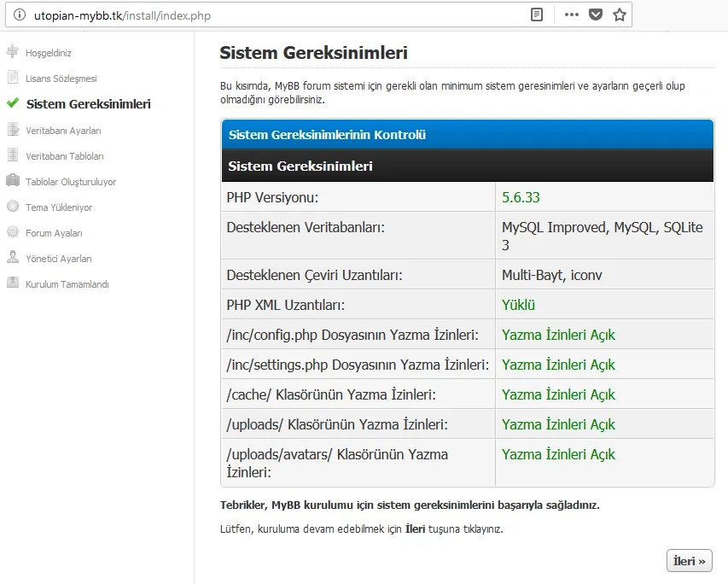Click the Tablolar Oluşturuluyor briefcase icon
Image resolution: width=728 pixels, height=584 pixels.
(13, 180)
